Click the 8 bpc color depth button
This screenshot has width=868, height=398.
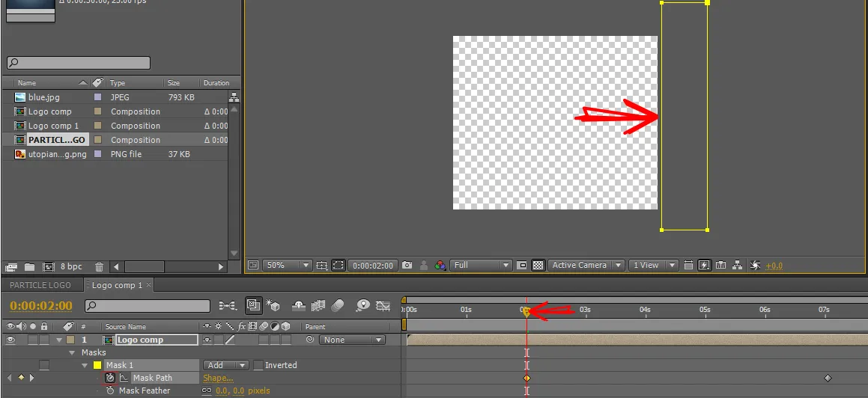click(71, 266)
